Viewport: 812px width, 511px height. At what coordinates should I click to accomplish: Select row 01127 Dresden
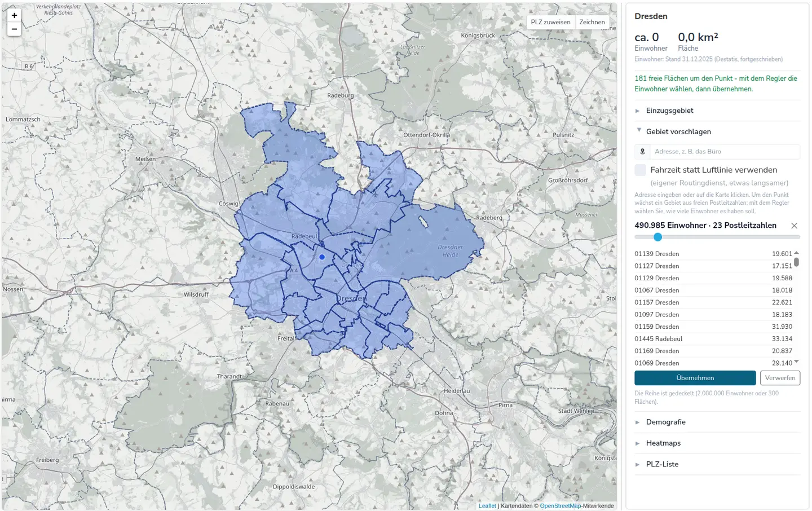point(713,266)
